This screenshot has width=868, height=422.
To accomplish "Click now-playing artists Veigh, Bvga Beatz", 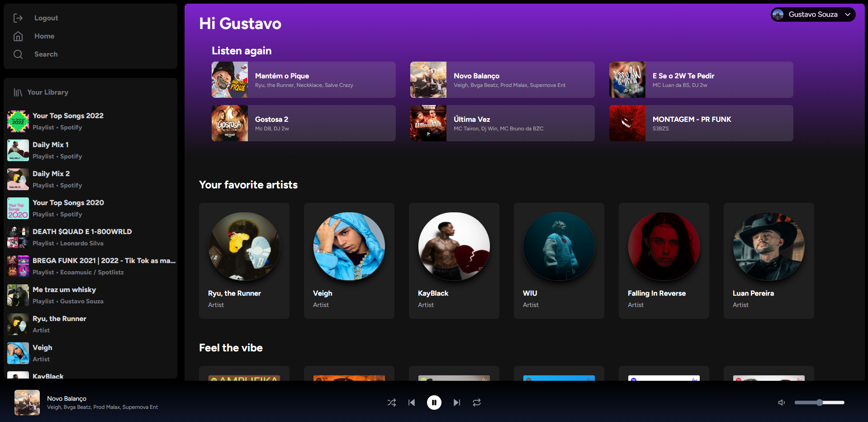I will click(x=102, y=407).
